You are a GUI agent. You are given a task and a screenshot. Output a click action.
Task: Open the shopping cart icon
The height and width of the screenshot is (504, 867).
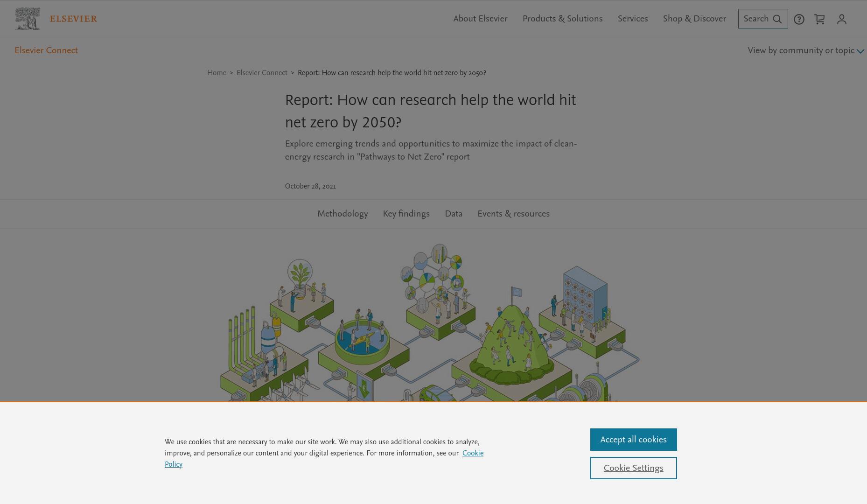819,19
